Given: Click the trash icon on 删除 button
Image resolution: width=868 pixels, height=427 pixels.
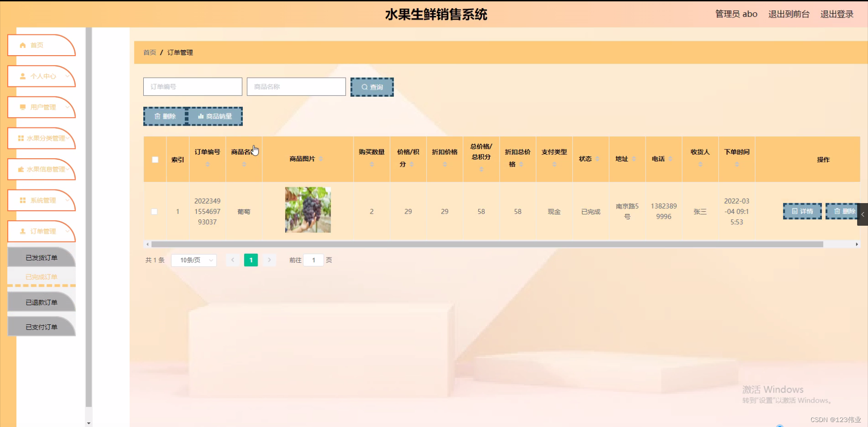Looking at the screenshot, I should pos(157,116).
